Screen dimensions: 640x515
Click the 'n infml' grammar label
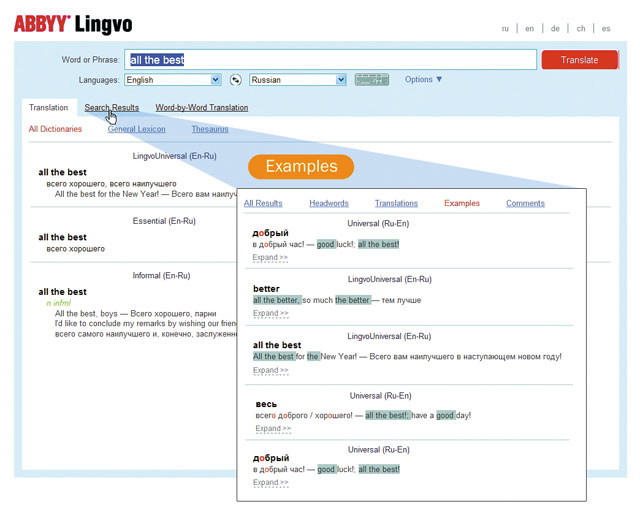[x=58, y=303]
